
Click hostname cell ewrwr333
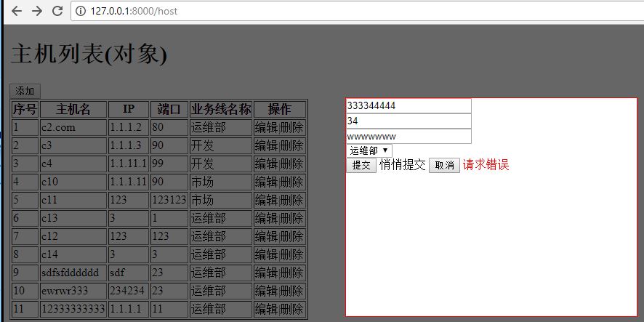pyautogui.click(x=73, y=291)
